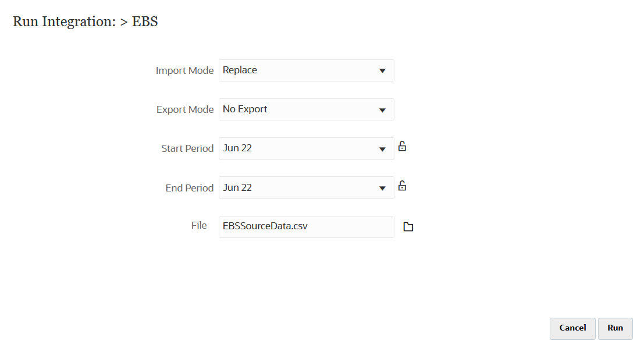Click the Jun 22 value in Start Period
The height and width of the screenshot is (348, 644).
pyautogui.click(x=237, y=148)
